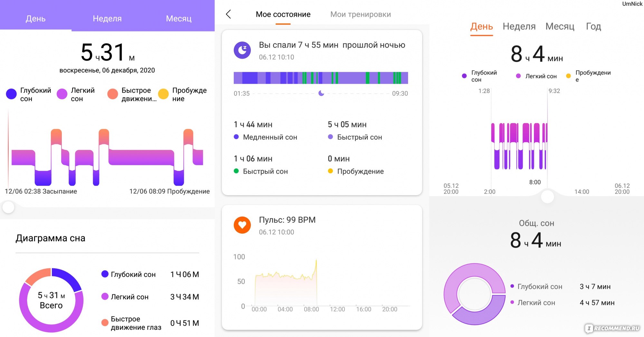Click the 5 ч 05 мин Быстрый сон value
The image size is (644, 337).
[x=347, y=124]
